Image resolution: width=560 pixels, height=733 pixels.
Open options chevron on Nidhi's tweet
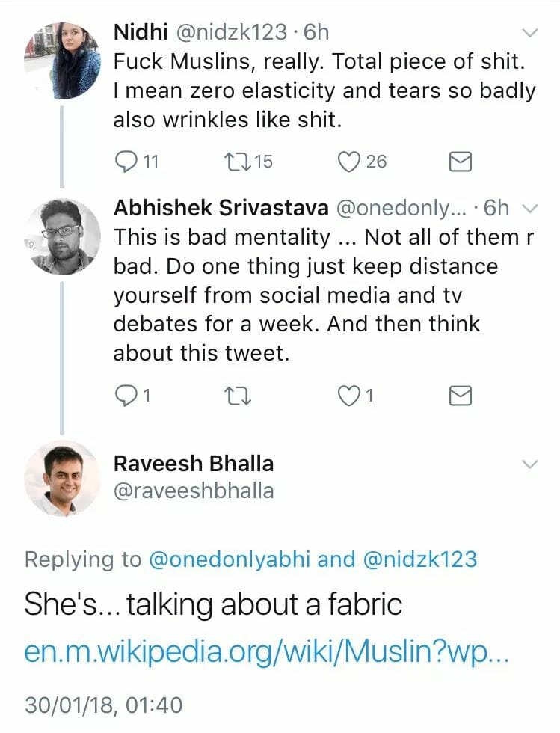tap(529, 33)
